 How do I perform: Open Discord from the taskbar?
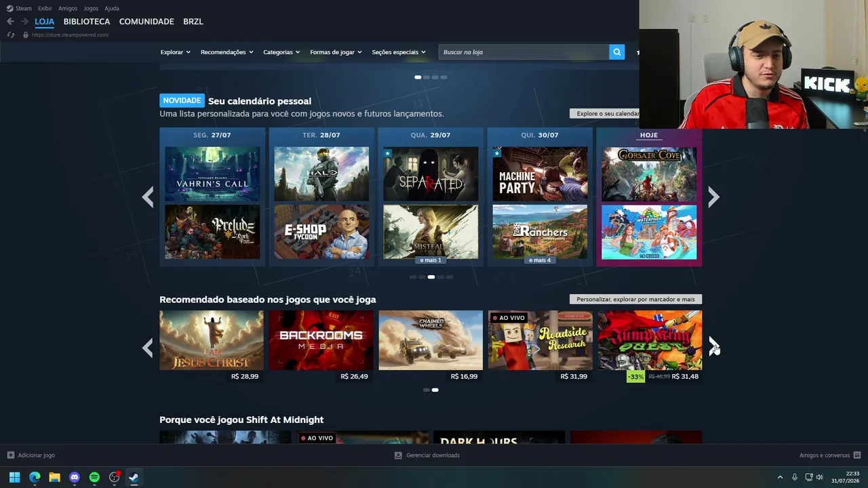click(x=75, y=477)
